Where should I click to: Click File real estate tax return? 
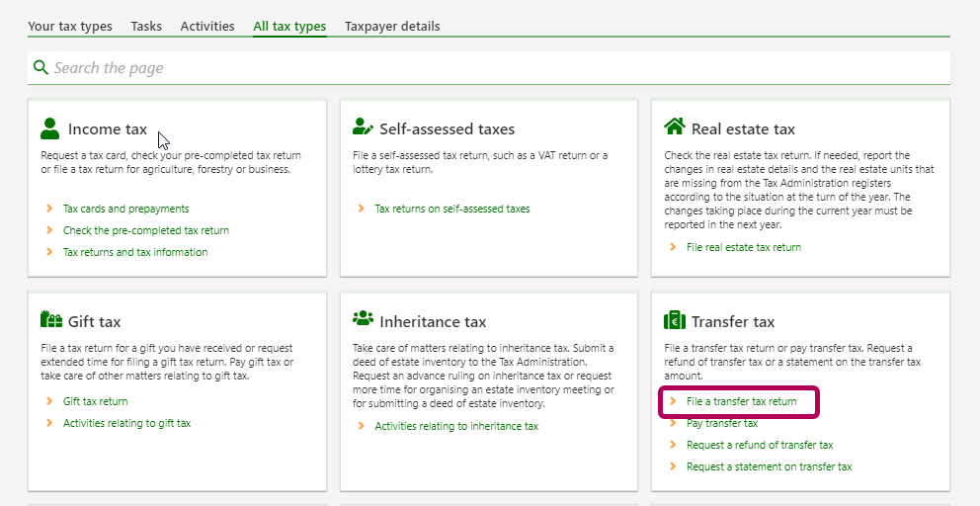(x=743, y=247)
